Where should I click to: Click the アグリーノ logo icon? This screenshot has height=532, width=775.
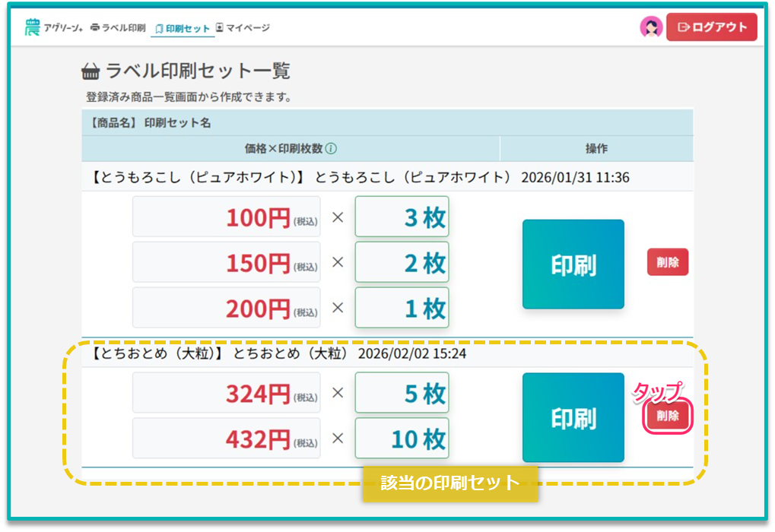click(x=32, y=27)
